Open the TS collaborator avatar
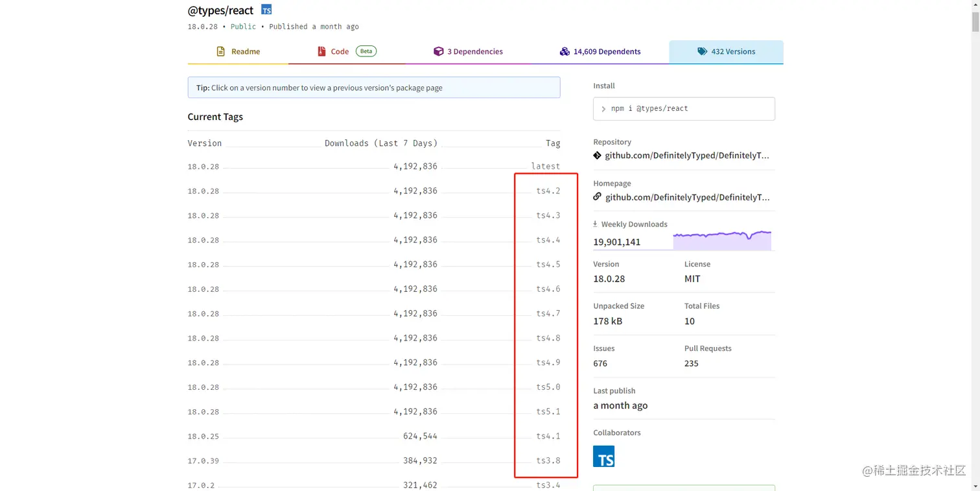 click(x=603, y=456)
